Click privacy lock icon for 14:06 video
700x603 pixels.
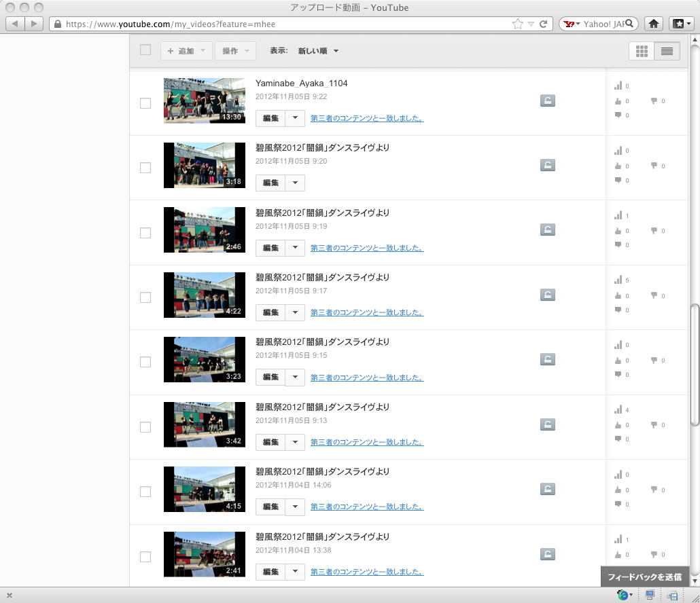pos(547,490)
